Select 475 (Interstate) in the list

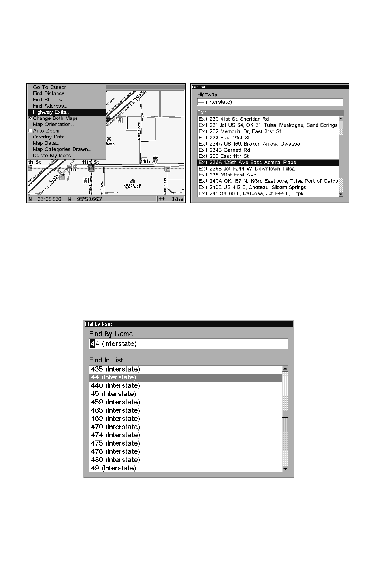[x=186, y=444]
